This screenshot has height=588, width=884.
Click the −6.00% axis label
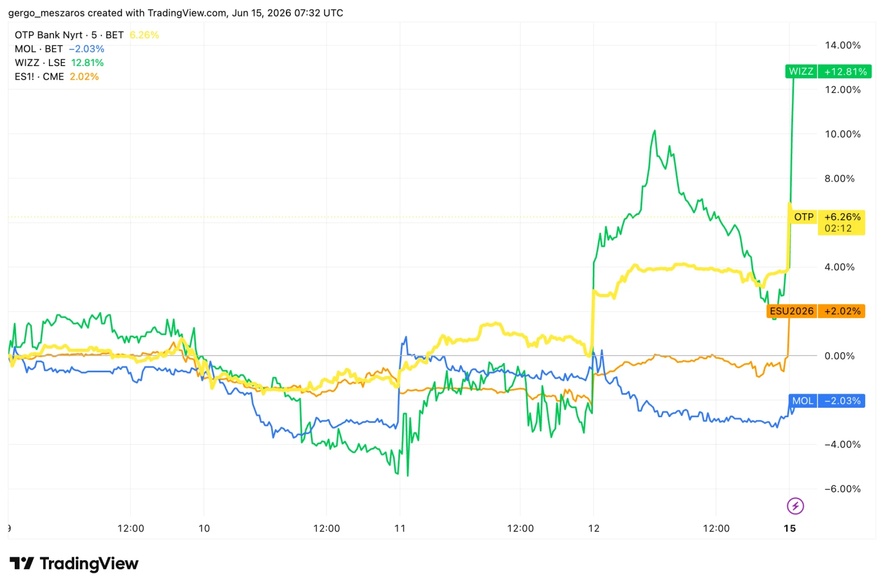click(842, 488)
